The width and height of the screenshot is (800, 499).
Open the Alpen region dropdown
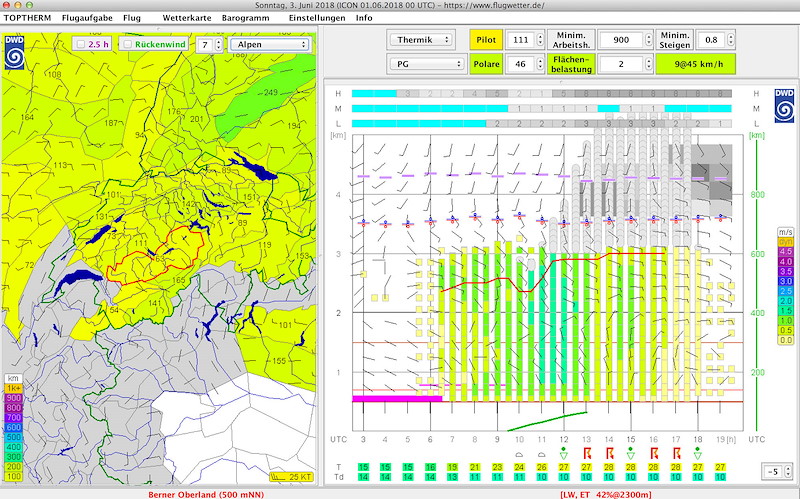click(270, 44)
